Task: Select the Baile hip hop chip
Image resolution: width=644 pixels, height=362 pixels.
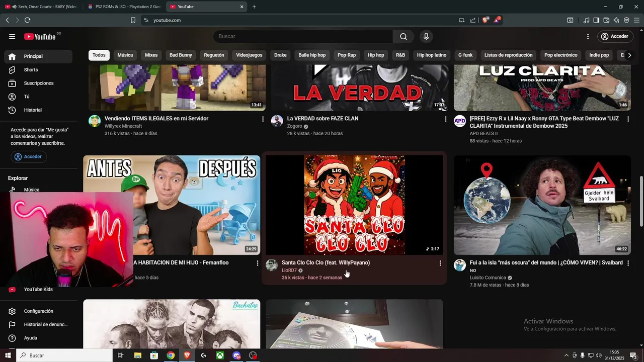Action: (x=312, y=55)
